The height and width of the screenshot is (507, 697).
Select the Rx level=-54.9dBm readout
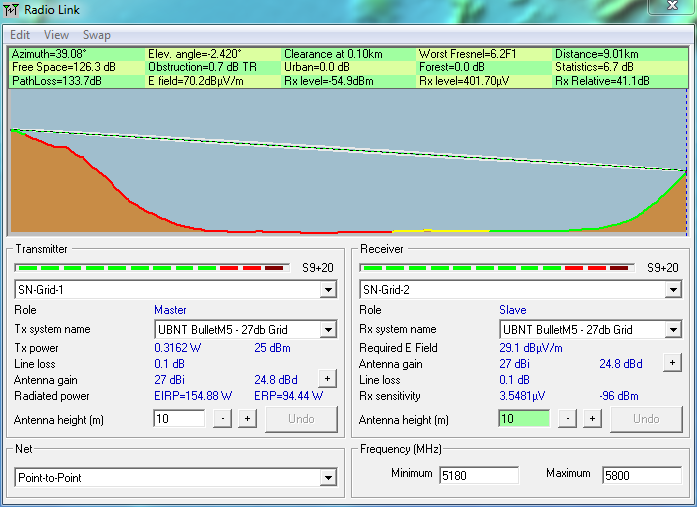point(329,81)
